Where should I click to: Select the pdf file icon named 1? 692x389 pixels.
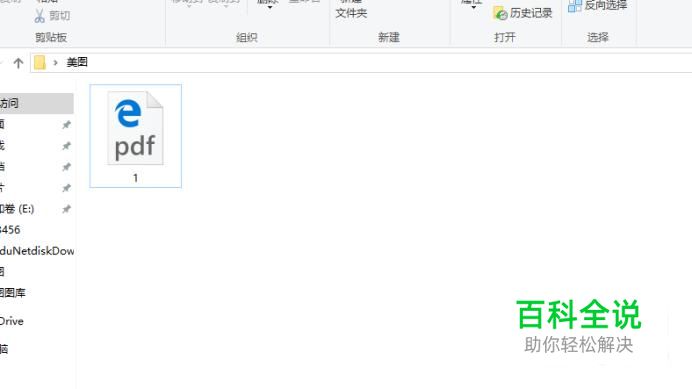click(135, 128)
